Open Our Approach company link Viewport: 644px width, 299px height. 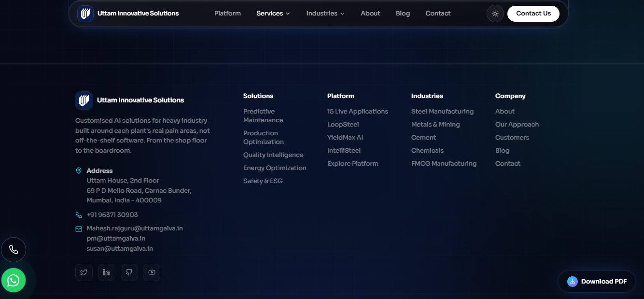point(517,125)
